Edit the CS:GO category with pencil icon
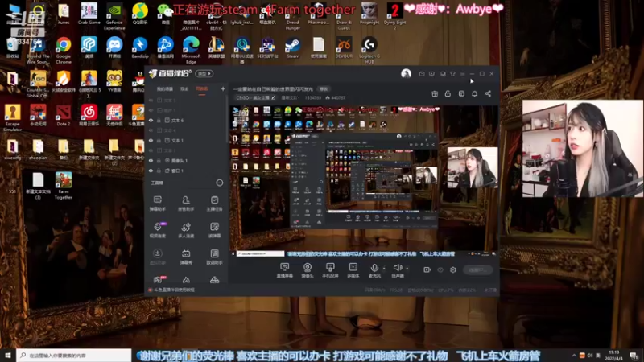The height and width of the screenshot is (362, 644). point(274,97)
